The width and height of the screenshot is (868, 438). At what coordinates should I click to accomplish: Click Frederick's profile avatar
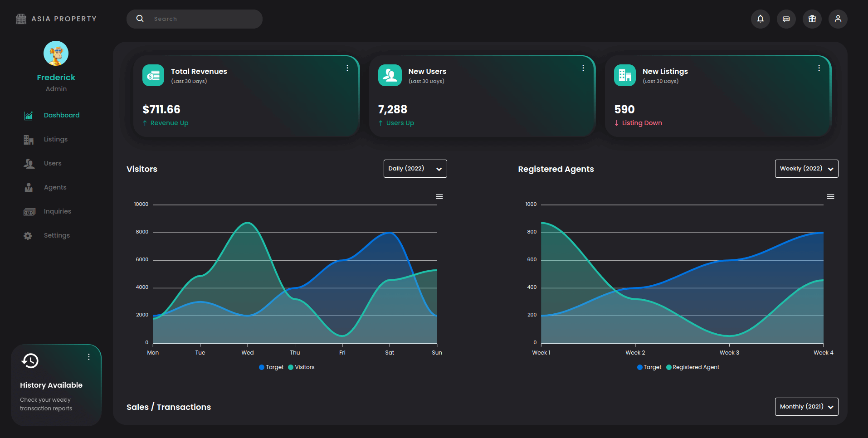click(56, 54)
